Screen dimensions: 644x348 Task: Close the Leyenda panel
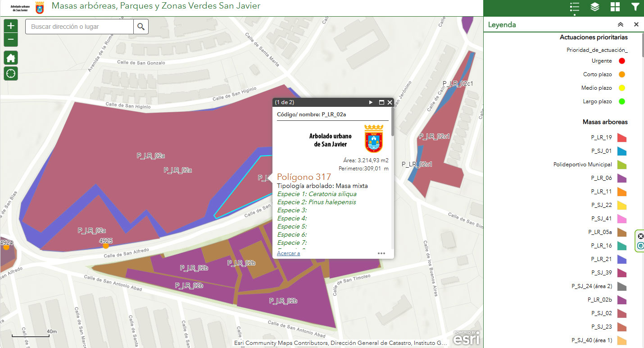[x=636, y=25]
